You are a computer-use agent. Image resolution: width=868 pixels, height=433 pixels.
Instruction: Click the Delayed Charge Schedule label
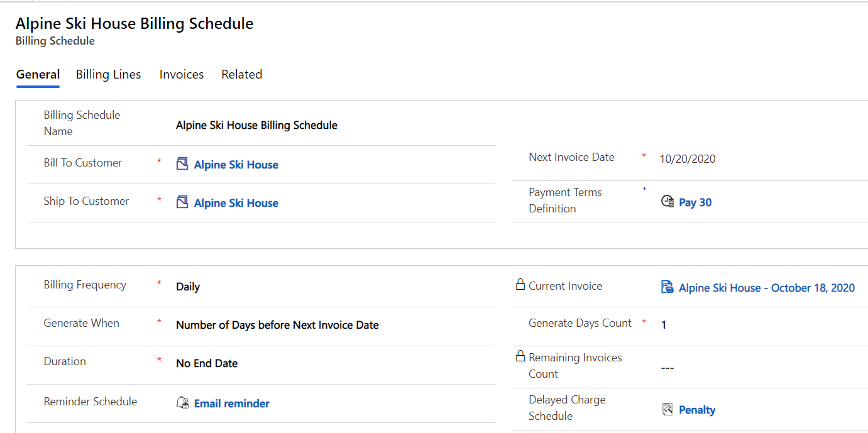click(567, 408)
